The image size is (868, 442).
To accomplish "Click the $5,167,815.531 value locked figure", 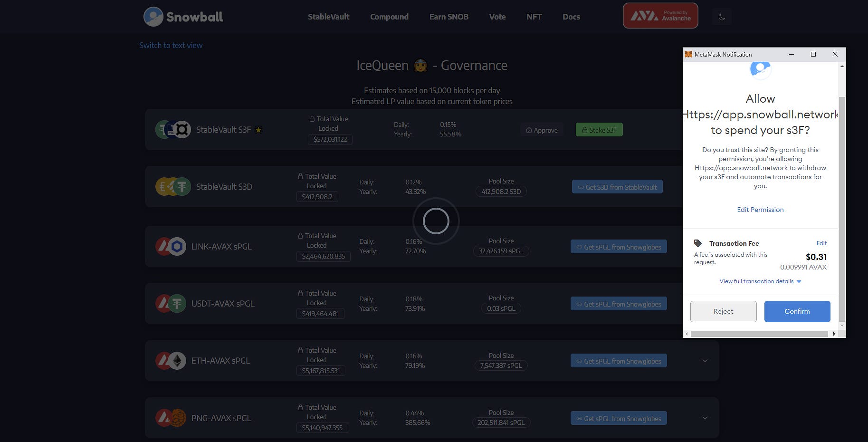I will 321,371.
